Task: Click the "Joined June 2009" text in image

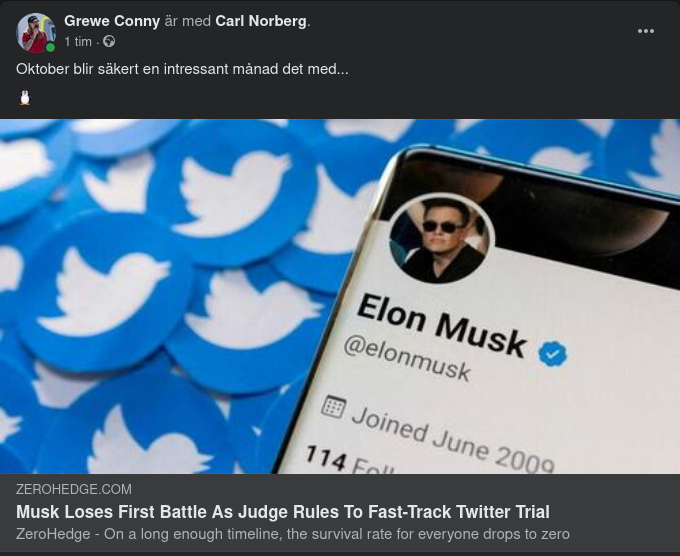Action: (x=452, y=436)
